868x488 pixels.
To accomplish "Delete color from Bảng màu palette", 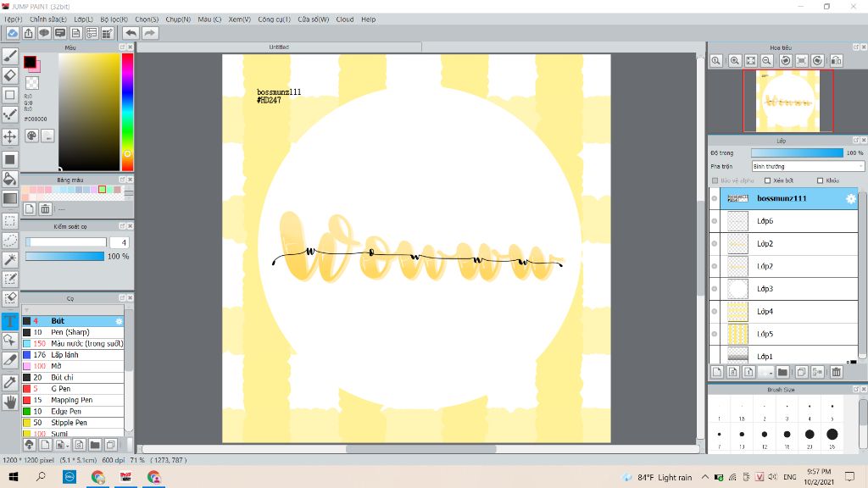I will 45,208.
